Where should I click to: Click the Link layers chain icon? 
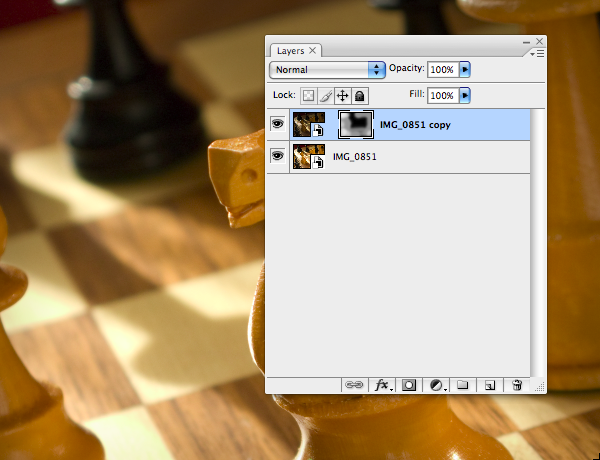click(x=354, y=385)
